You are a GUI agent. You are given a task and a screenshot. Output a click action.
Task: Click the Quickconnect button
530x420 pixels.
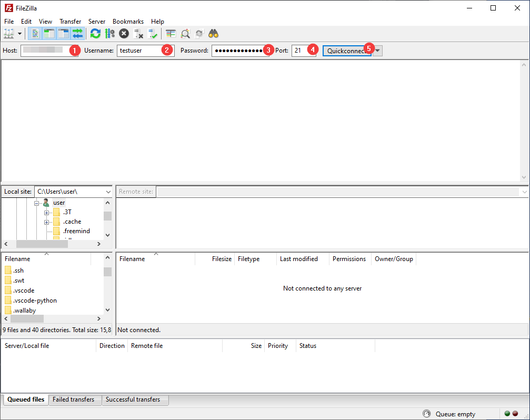347,51
